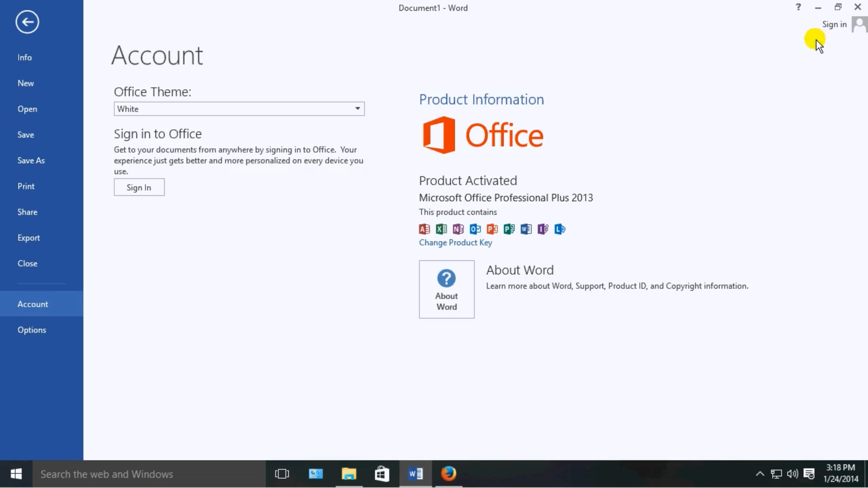Click the OneNote icon in product contents
Image resolution: width=868 pixels, height=488 pixels.
pos(458,229)
